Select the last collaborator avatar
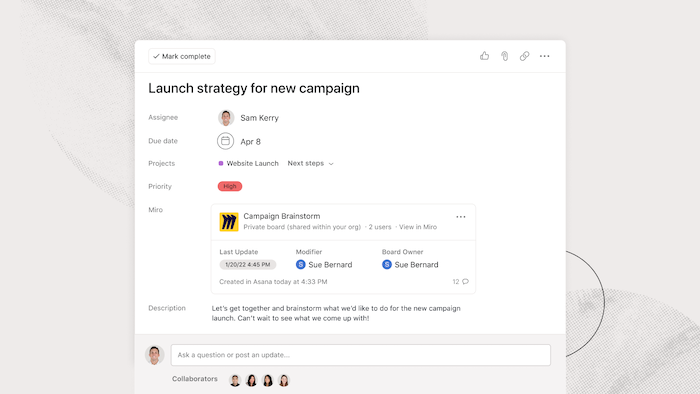 click(284, 380)
